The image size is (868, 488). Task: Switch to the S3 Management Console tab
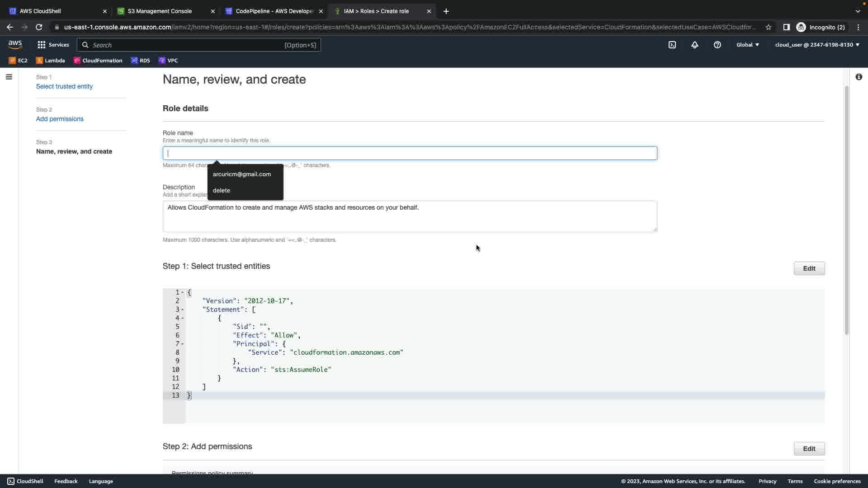click(x=160, y=11)
